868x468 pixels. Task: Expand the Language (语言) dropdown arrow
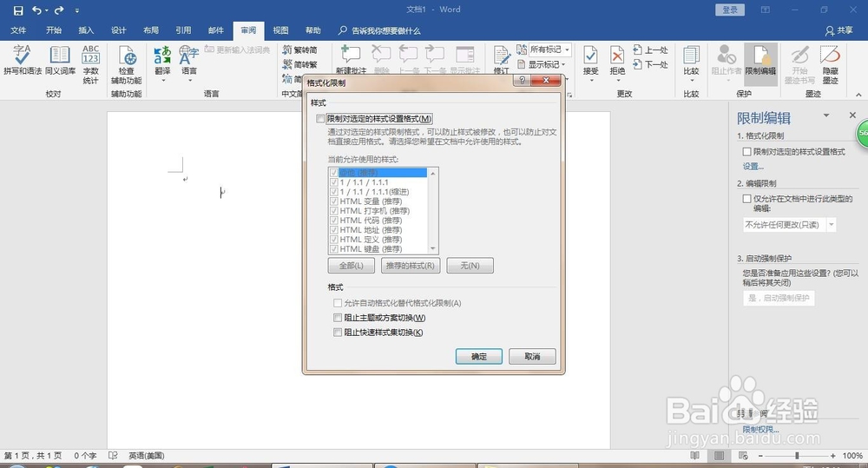click(188, 80)
